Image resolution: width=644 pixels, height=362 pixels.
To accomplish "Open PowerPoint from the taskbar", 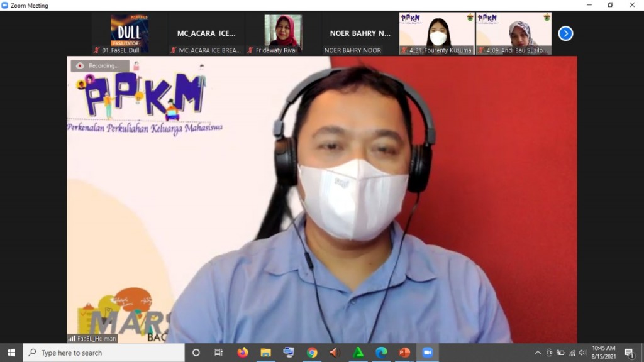I will pos(404,353).
